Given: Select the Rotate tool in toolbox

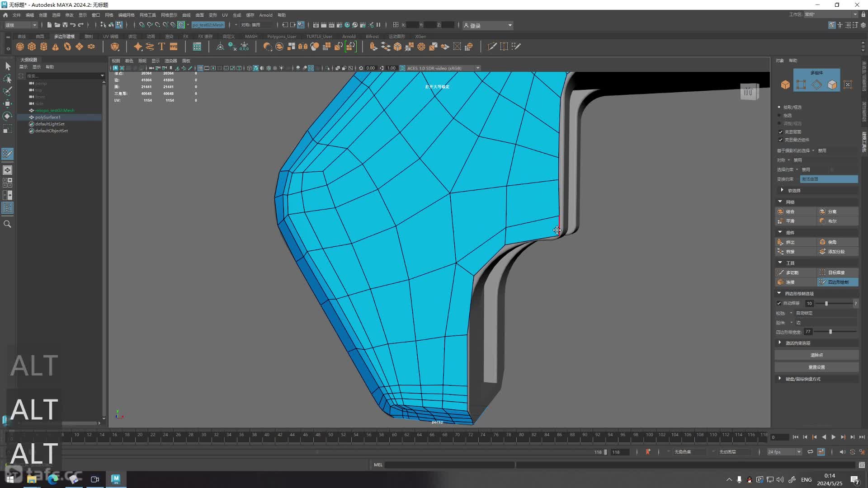Looking at the screenshot, I should (x=8, y=116).
